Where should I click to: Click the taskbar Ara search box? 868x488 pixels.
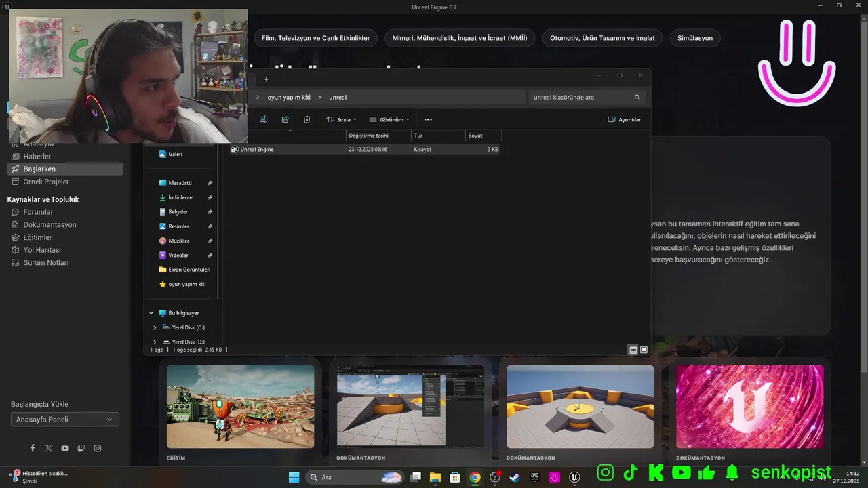pos(355,477)
